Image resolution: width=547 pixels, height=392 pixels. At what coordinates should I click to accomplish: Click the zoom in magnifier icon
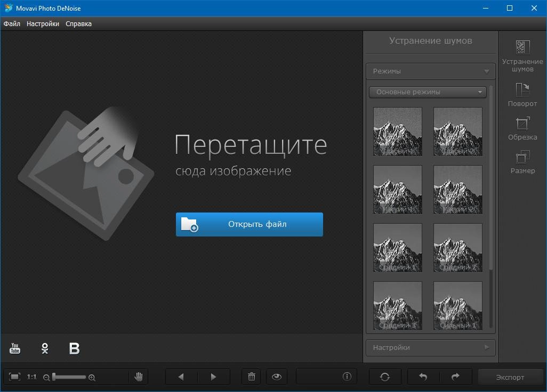pos(92,378)
